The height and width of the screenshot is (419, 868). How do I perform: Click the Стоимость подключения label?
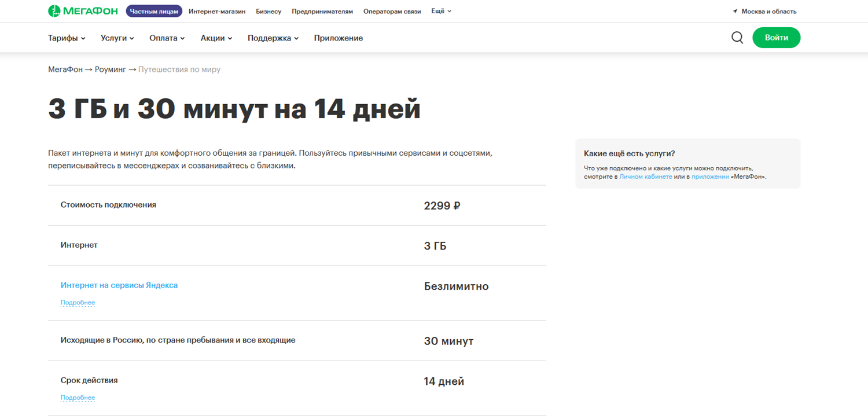point(108,205)
